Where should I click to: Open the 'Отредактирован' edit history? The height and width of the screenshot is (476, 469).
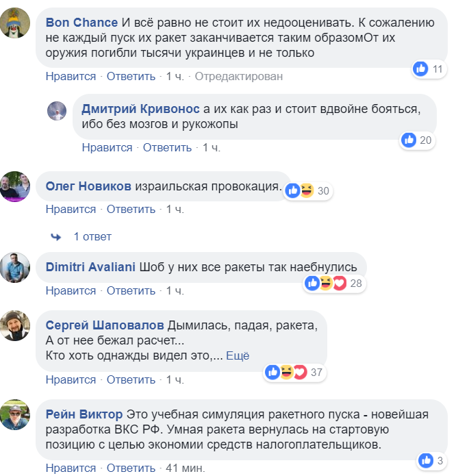click(x=238, y=76)
